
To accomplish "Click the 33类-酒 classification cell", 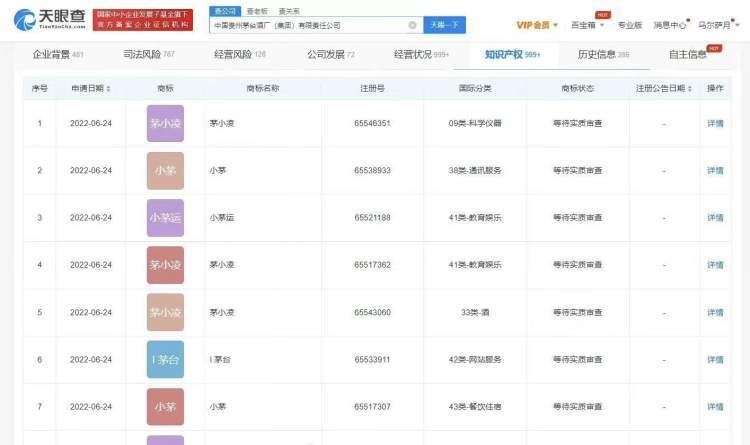I will [x=475, y=312].
